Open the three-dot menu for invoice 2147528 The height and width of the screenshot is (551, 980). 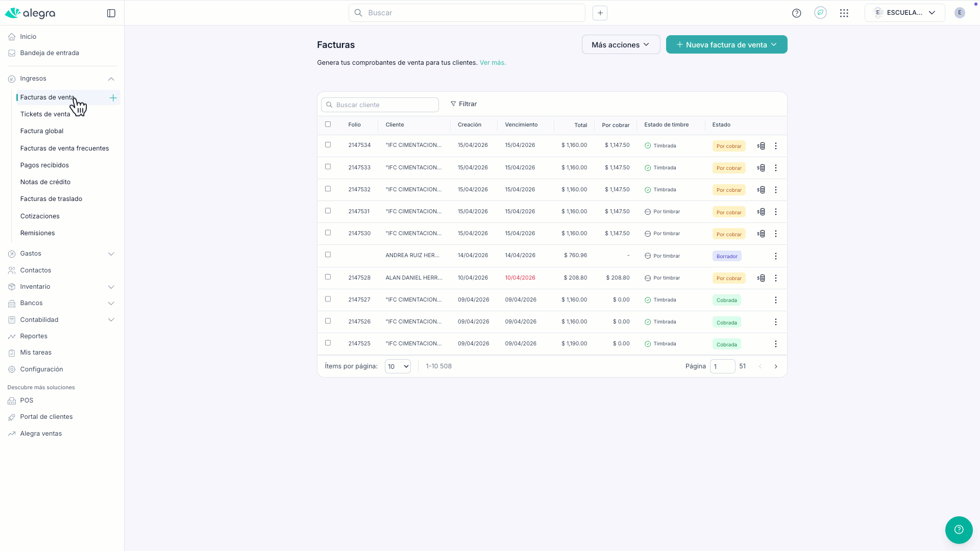coord(776,278)
